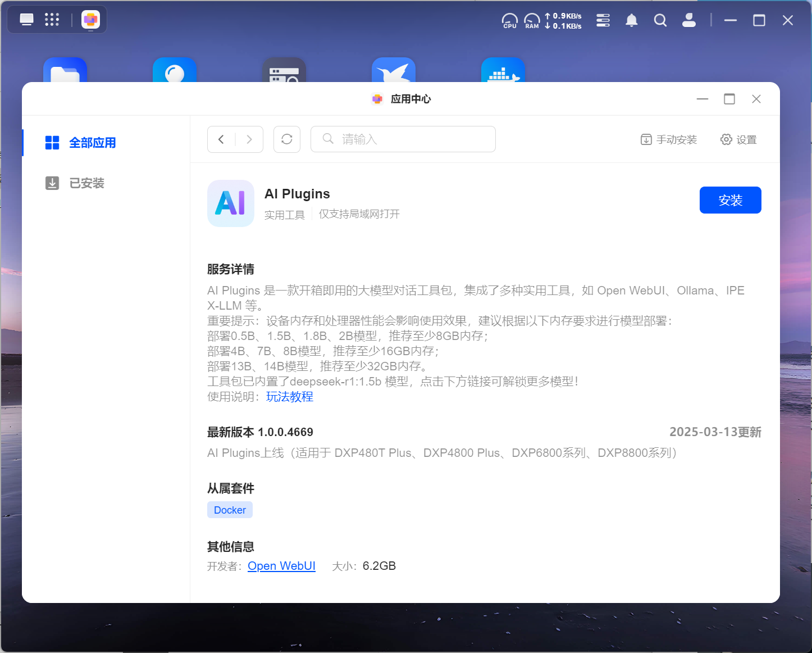Click the AI Plugins title text
The width and height of the screenshot is (812, 653).
click(297, 194)
